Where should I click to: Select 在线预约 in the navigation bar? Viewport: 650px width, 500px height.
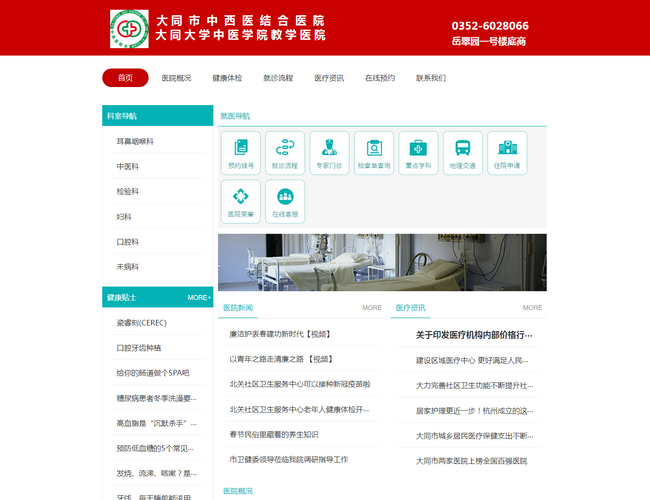380,78
